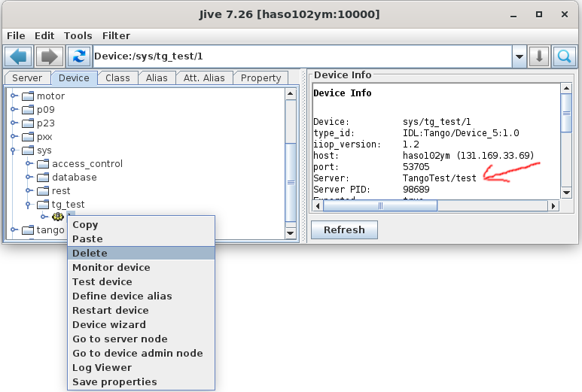Click the back arrow navigation icon

click(18, 56)
